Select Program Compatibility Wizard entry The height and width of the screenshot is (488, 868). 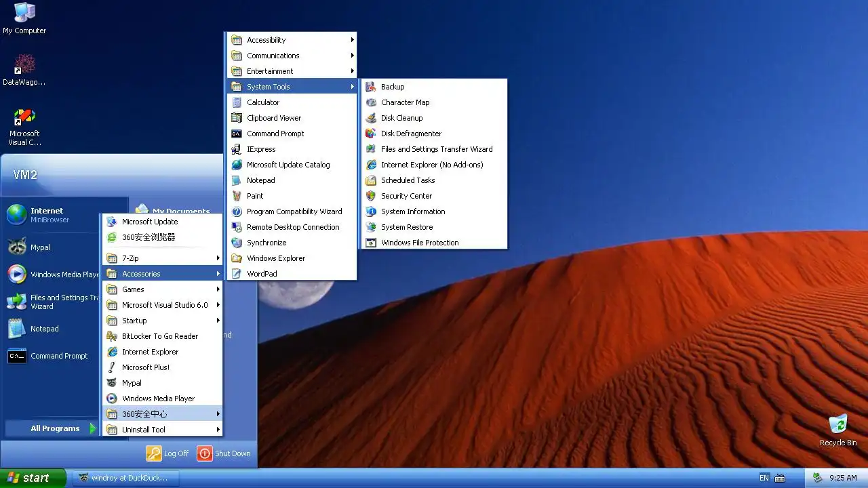[292, 211]
